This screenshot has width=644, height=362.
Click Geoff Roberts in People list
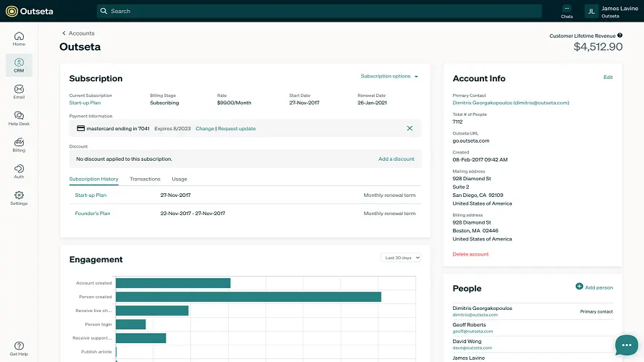point(469,324)
